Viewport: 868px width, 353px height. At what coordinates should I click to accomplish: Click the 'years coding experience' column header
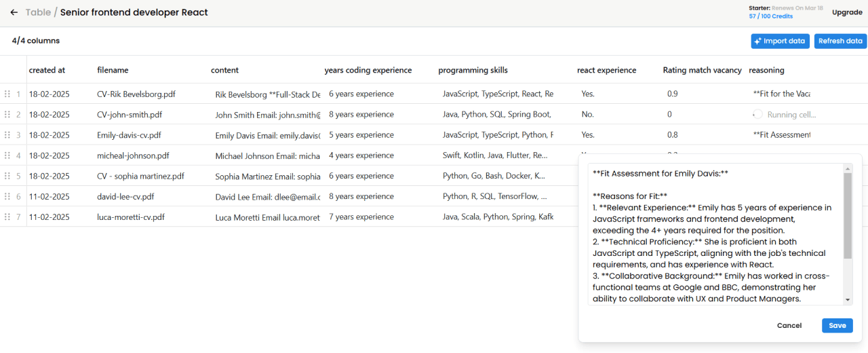point(368,70)
